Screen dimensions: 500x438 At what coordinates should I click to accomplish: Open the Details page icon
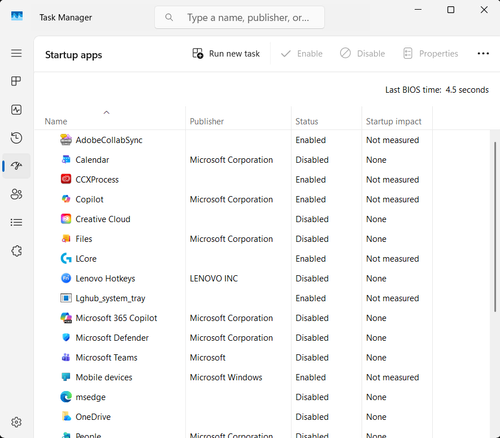(16, 222)
